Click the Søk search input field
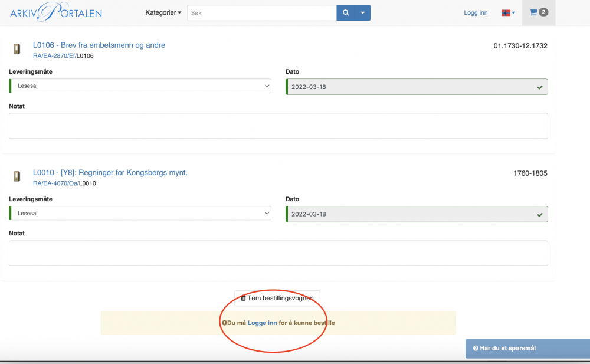Screen dimensions: 590x364 261,12
